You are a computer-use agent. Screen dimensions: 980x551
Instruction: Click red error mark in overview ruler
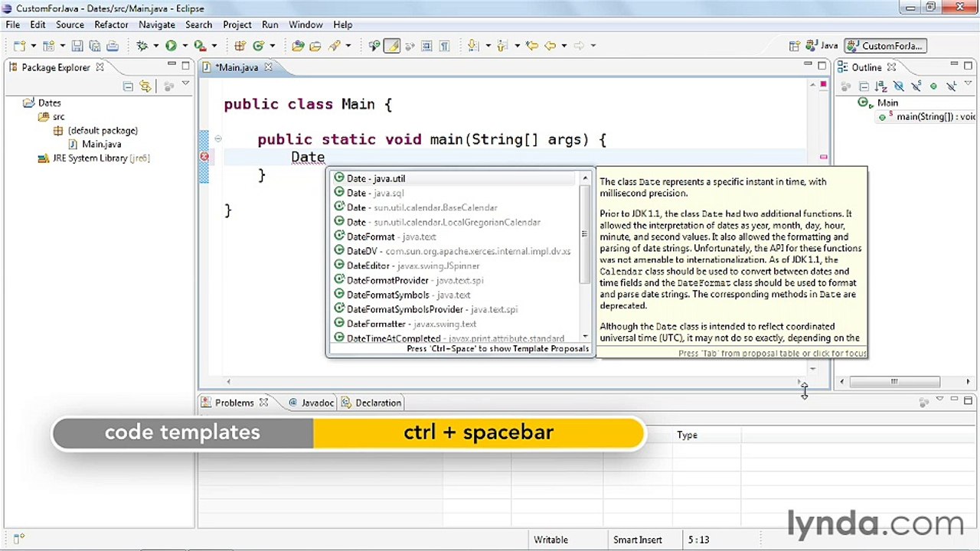(823, 157)
